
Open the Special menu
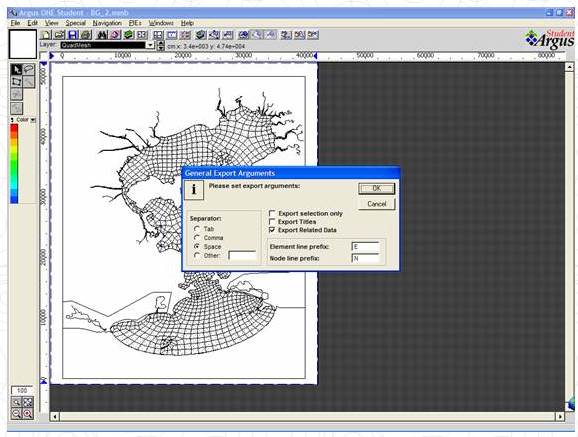[x=76, y=23]
